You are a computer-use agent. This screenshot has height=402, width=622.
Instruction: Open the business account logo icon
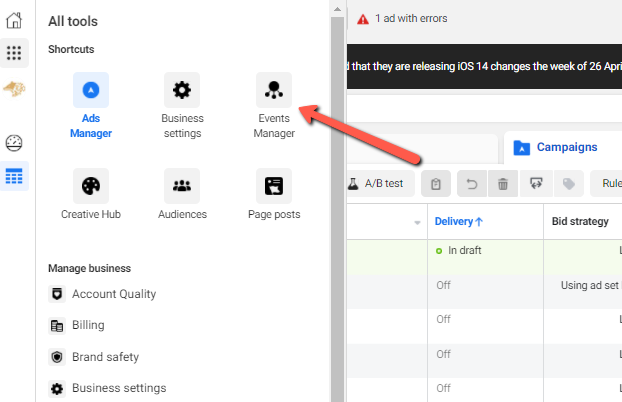14,88
